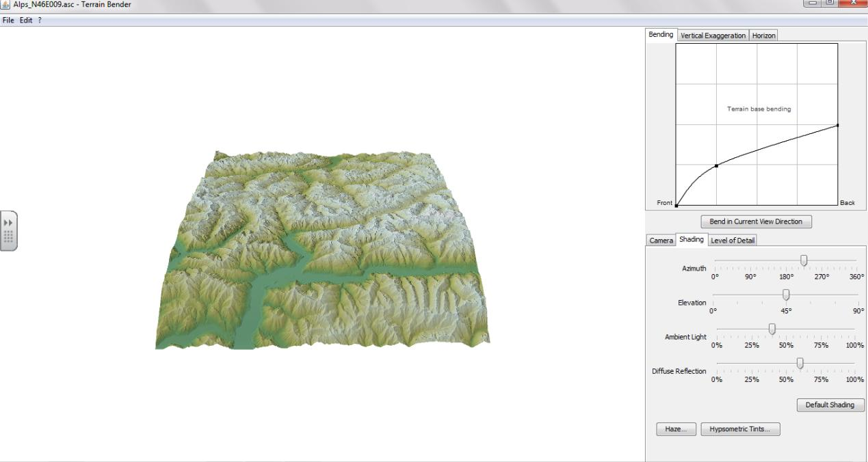
Task: Click the 'Ambient Light' label
Action: point(685,337)
